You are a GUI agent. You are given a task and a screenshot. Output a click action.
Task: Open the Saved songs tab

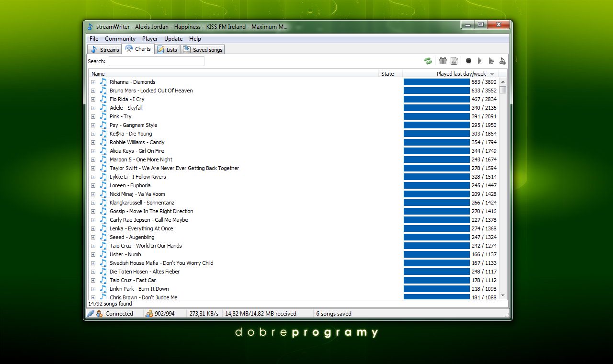203,49
